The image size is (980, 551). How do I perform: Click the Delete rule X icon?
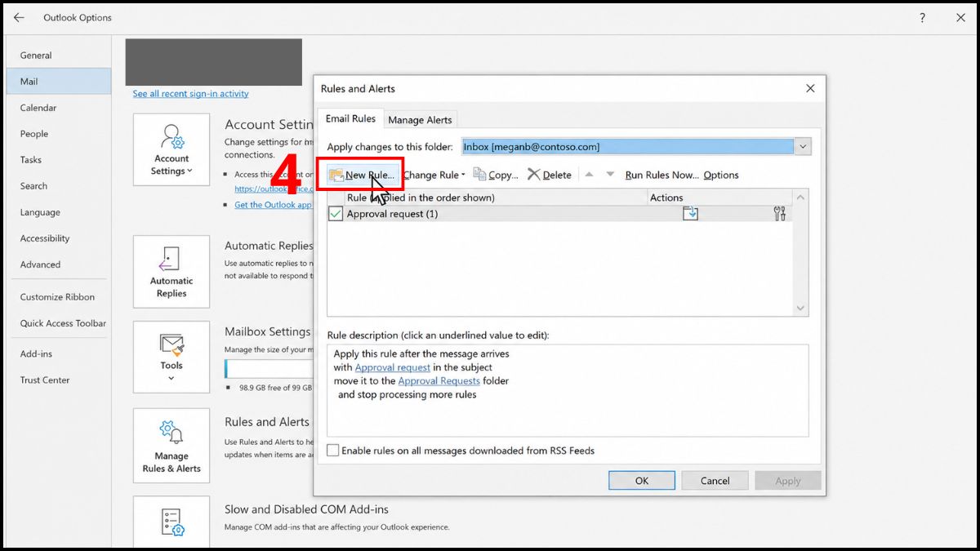[x=533, y=175]
